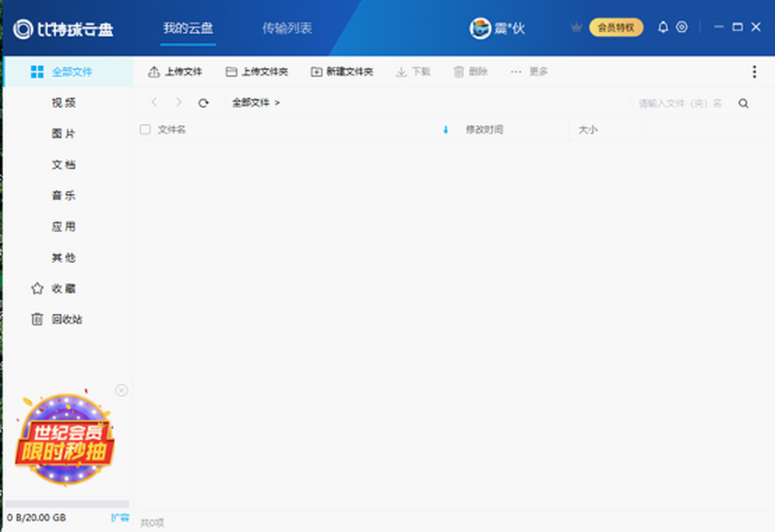Image resolution: width=775 pixels, height=532 pixels.
Task: Click the search magnifier icon
Action: click(743, 103)
